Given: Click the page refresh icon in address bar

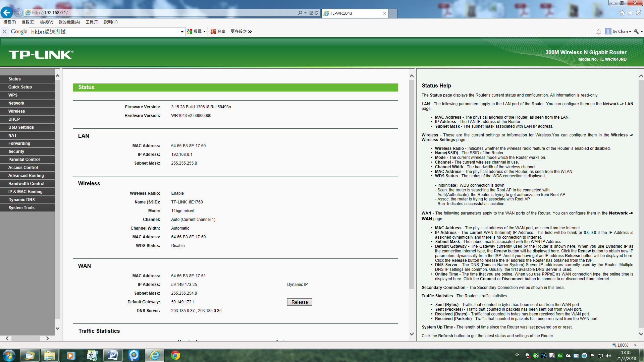Looking at the screenshot, I should click(x=316, y=13).
